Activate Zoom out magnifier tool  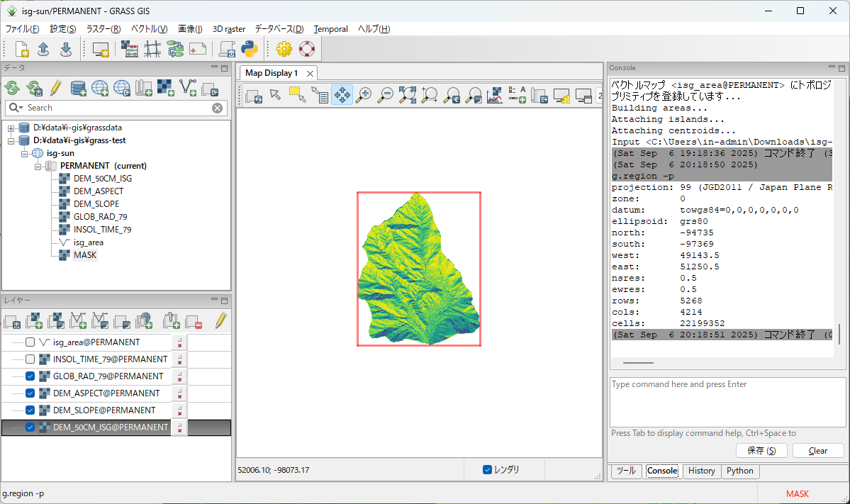click(x=386, y=95)
